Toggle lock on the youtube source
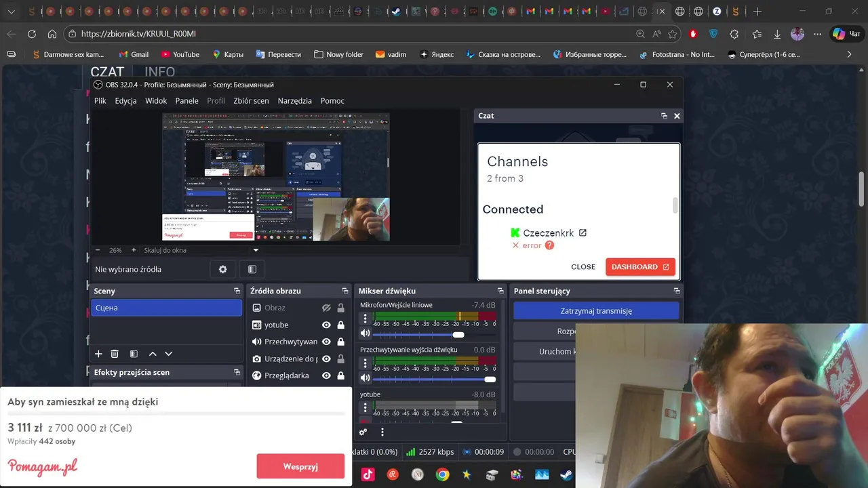 click(x=340, y=325)
